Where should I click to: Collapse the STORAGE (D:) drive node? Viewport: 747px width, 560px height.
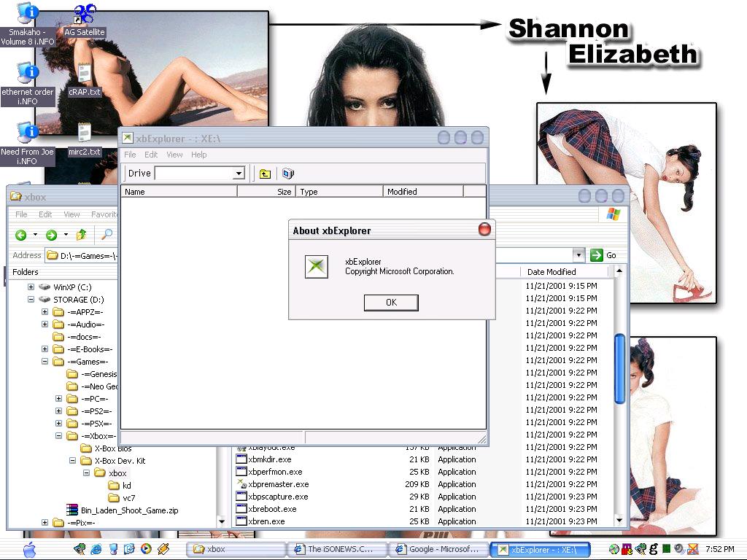(31, 299)
